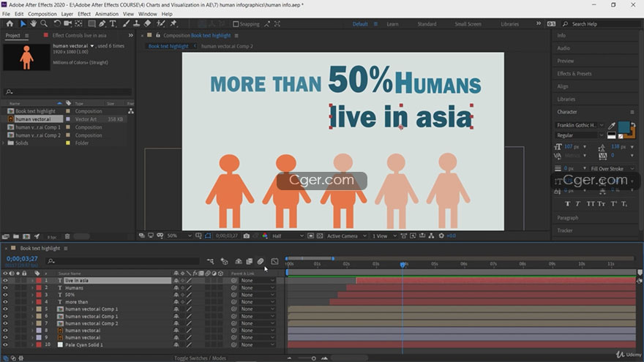644x362 pixels.
Task: Click the fill color swatch in Character panel
Action: (x=624, y=127)
